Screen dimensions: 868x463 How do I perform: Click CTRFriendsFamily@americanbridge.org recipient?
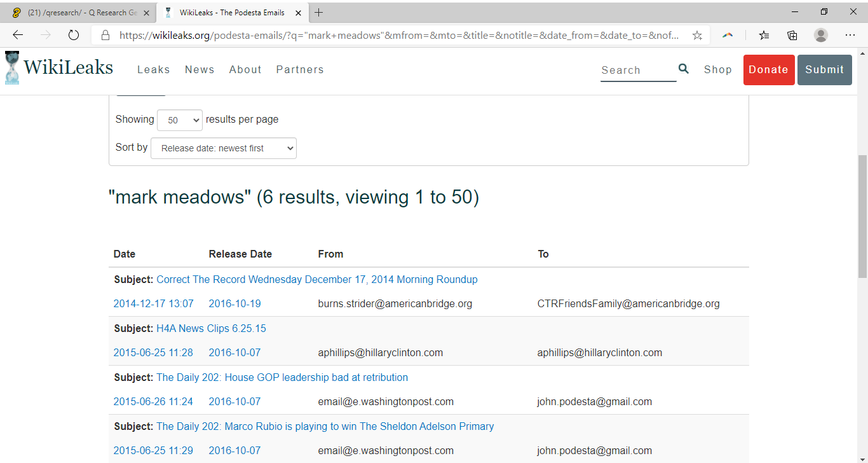(x=628, y=304)
